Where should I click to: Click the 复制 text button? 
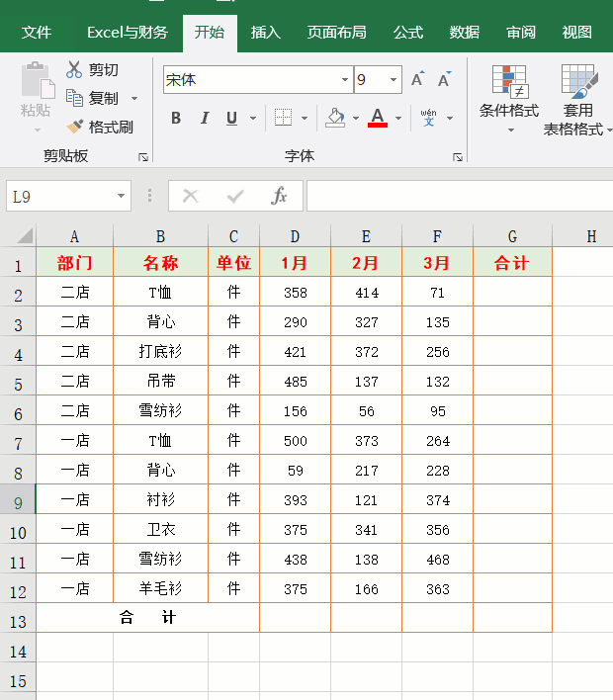[103, 98]
